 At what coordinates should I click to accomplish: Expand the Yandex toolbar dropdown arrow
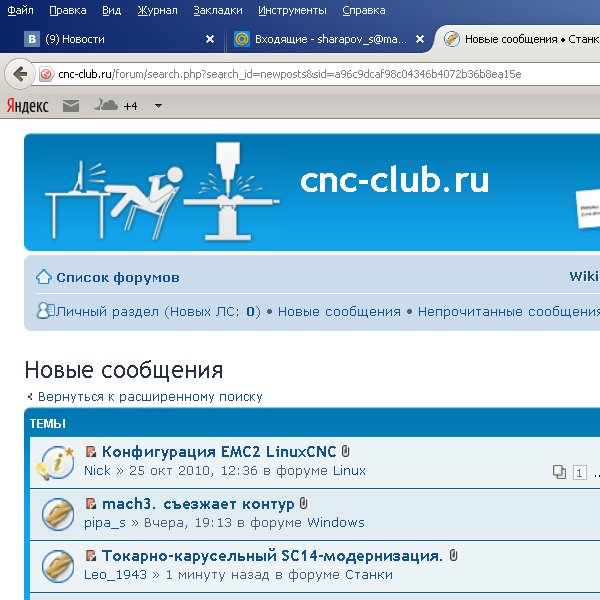click(x=158, y=106)
